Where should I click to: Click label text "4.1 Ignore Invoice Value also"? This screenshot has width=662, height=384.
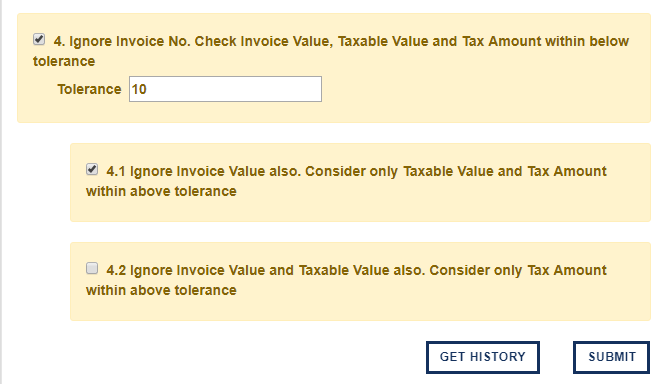point(203,171)
